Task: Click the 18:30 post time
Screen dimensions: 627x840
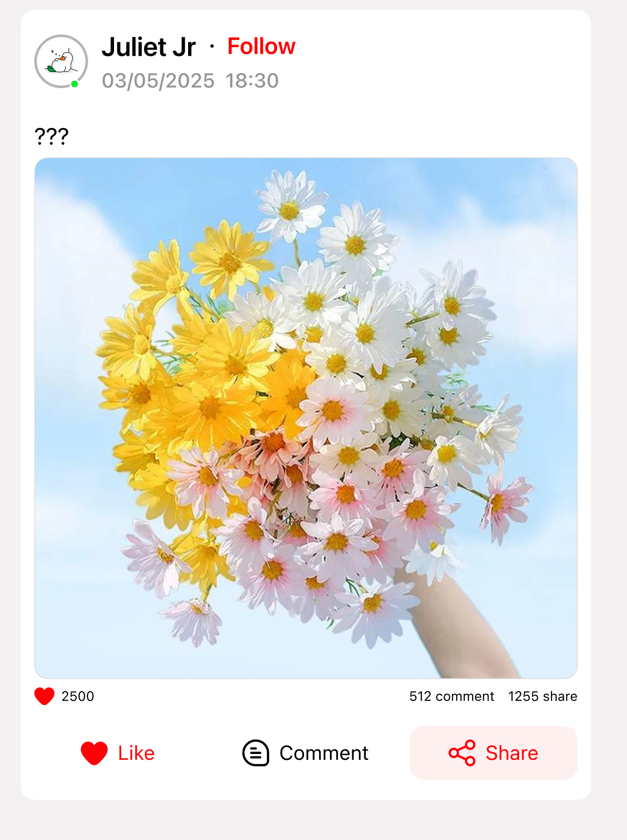Action: (x=252, y=81)
